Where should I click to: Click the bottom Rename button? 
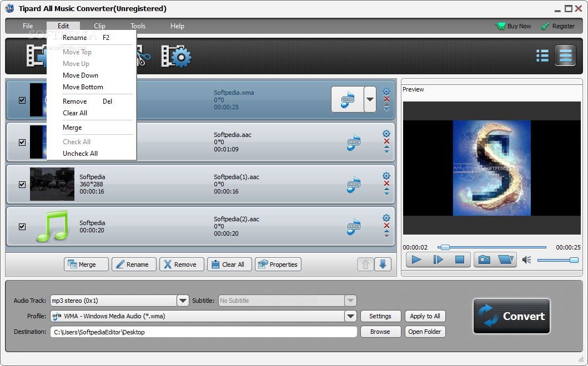click(x=134, y=265)
